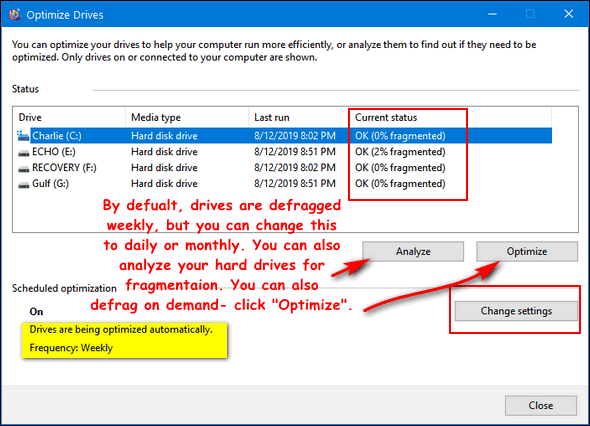The image size is (590, 426).
Task: Select the ECHO (E:) drive icon
Action: (x=24, y=152)
